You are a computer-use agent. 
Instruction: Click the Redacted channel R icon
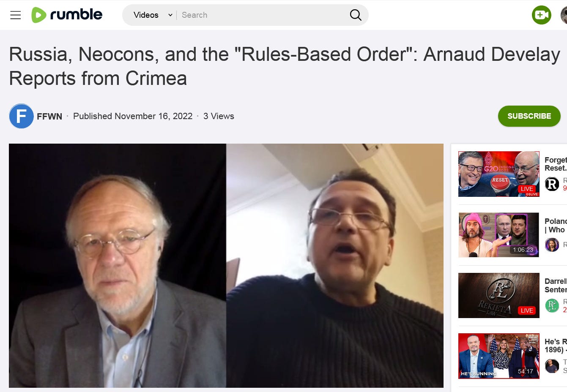click(x=552, y=184)
